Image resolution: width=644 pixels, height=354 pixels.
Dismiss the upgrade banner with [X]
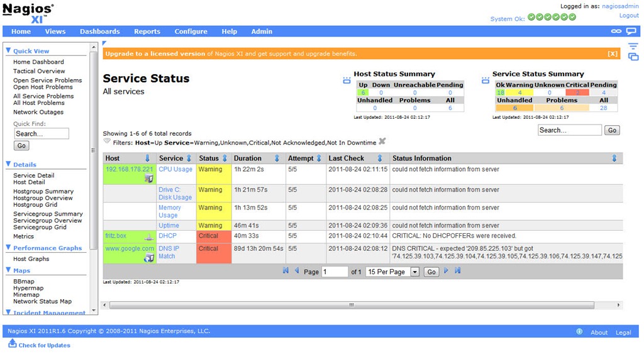(612, 54)
